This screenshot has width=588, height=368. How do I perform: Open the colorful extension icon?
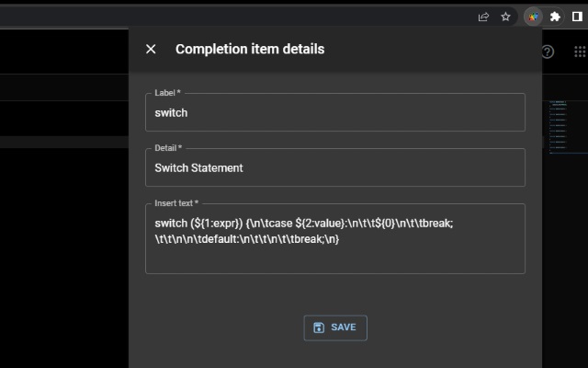(533, 17)
